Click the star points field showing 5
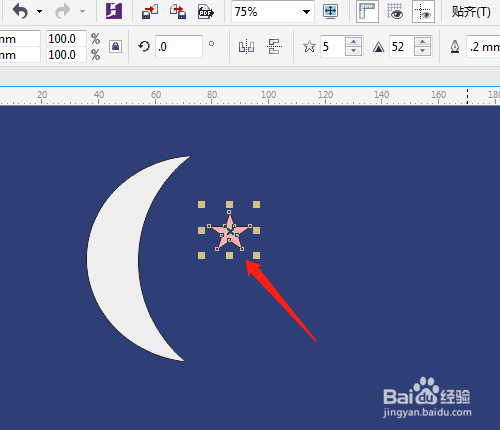The height and width of the screenshot is (430, 500). point(332,47)
